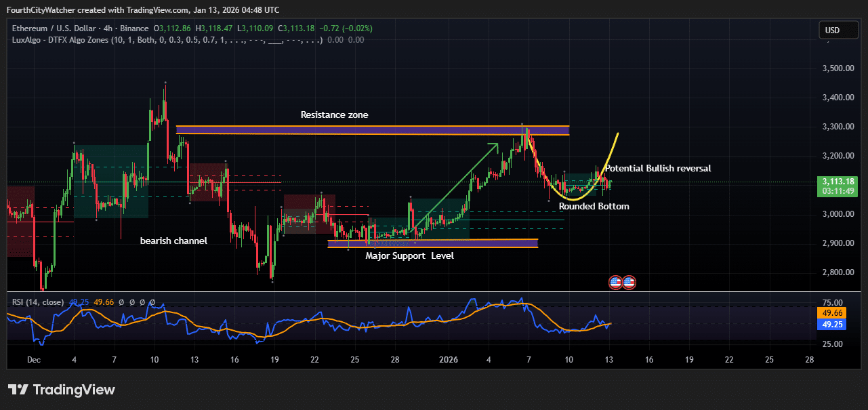Click the orange 49.66 RSI axis label

click(x=831, y=312)
